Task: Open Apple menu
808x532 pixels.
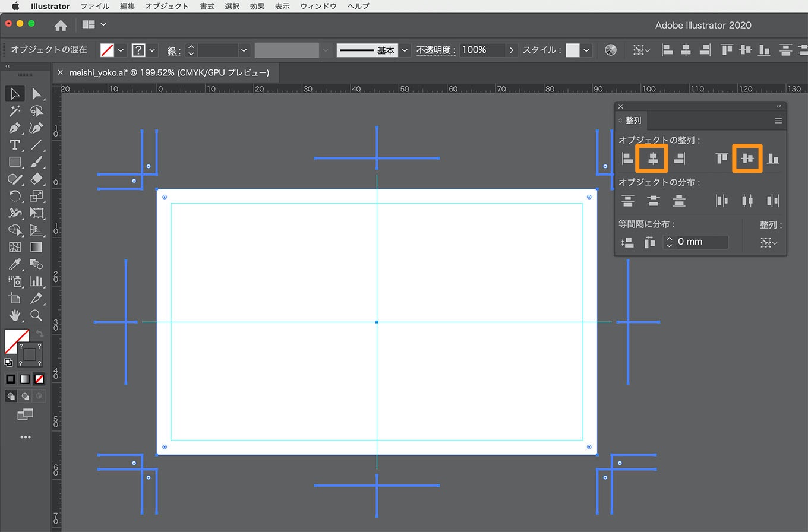Action: [x=15, y=6]
